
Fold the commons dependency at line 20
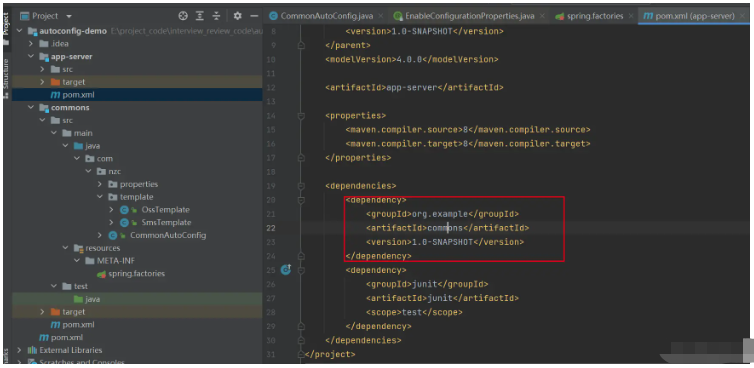click(x=302, y=200)
